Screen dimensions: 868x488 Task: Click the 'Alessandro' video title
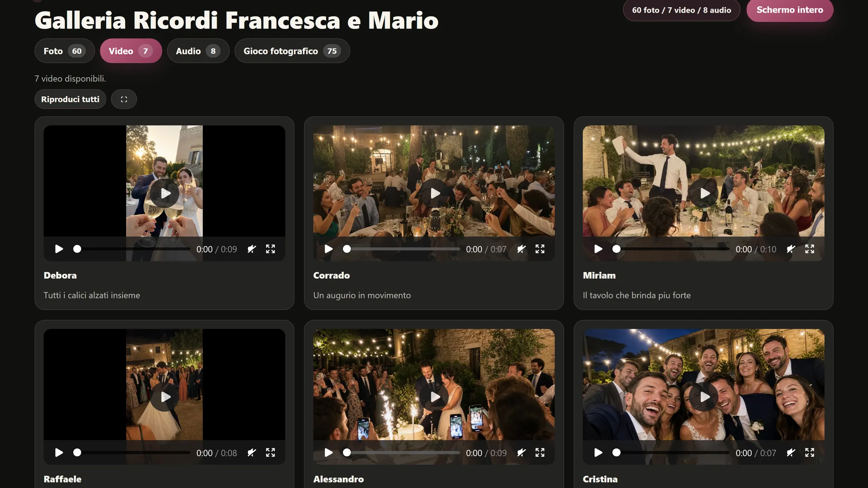[x=339, y=479]
